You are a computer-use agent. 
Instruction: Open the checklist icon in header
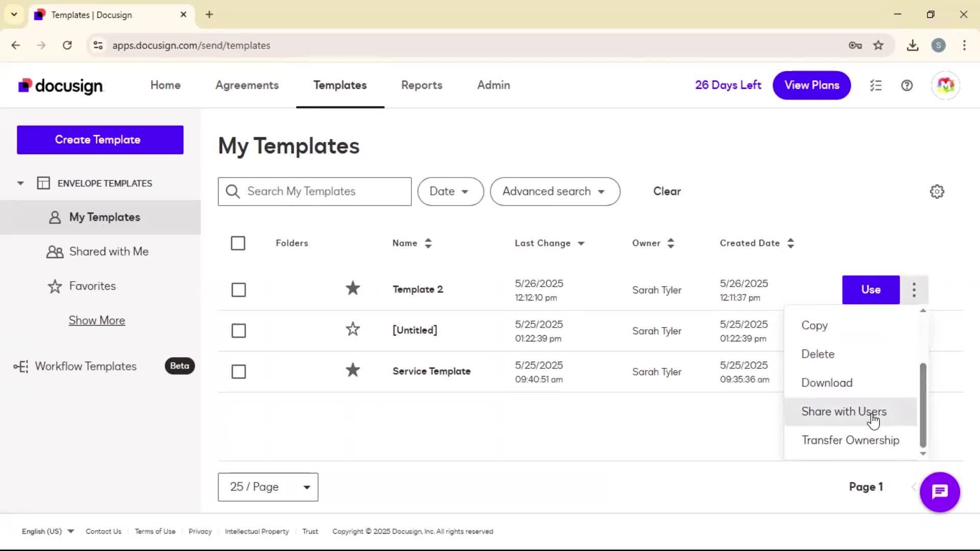click(876, 85)
